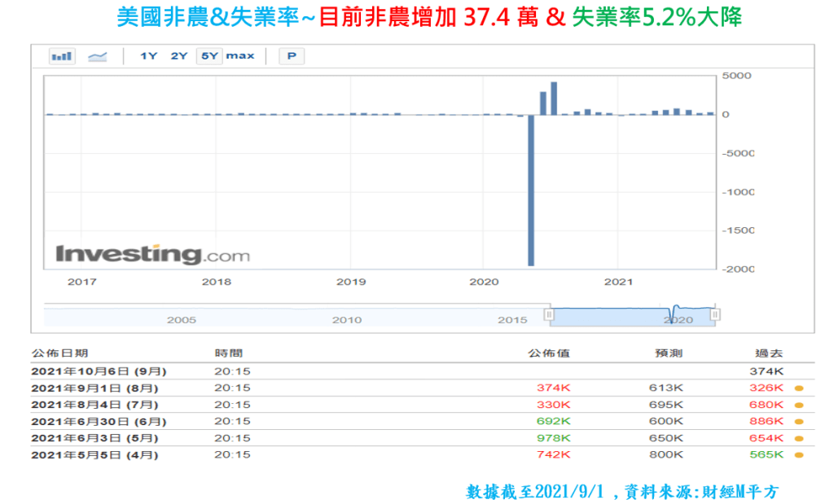Click orange revision dot on August row
The height and width of the screenshot is (504, 834).
point(799,388)
